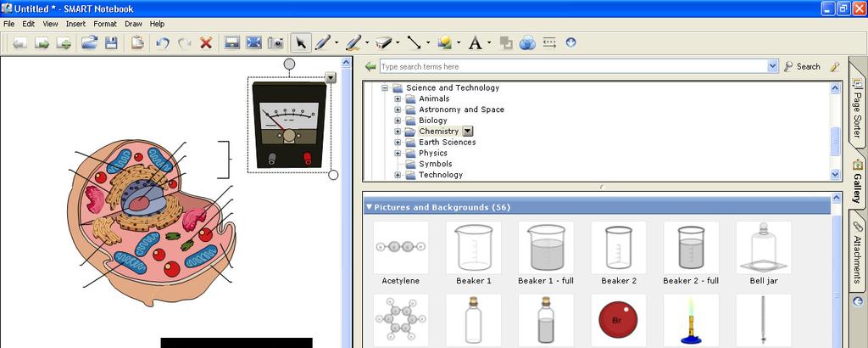Viewport: 868px width, 348px height.
Task: Select the red Br bromine atom thumbnail
Action: click(618, 320)
